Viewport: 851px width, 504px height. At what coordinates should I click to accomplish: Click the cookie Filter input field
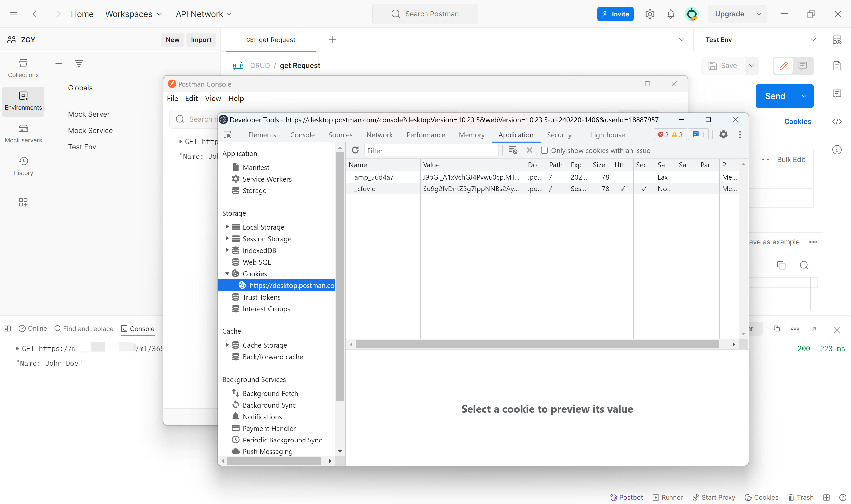[431, 151]
